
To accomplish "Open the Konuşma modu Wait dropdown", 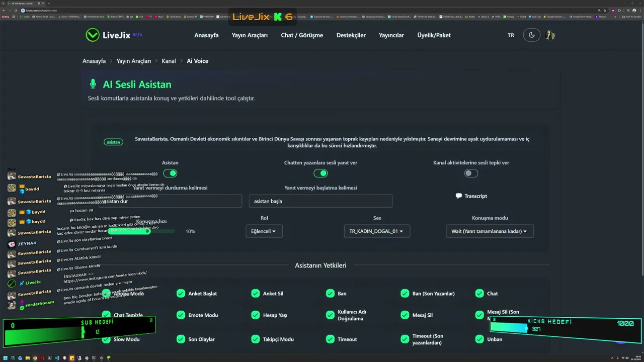I will [x=490, y=231].
